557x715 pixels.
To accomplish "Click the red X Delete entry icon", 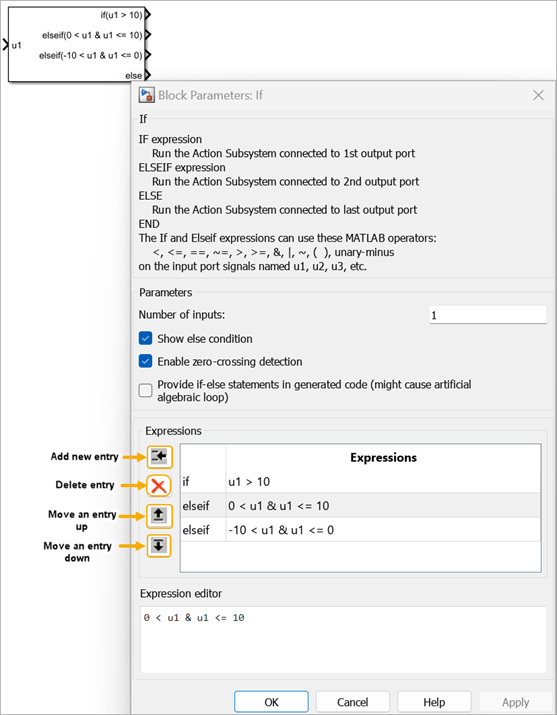I will 159,486.
